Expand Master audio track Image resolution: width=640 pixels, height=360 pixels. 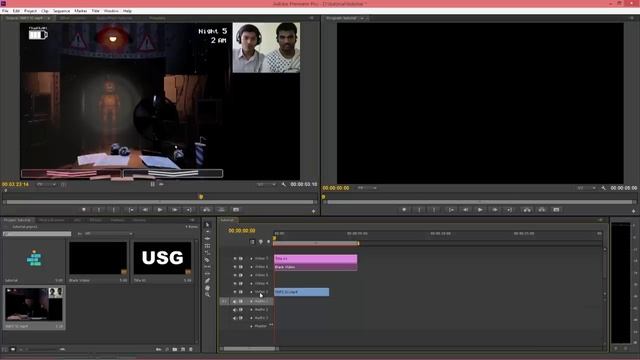pos(251,326)
